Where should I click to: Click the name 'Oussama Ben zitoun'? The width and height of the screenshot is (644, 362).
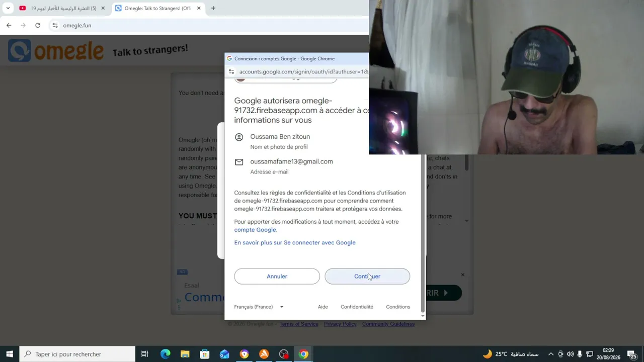pyautogui.click(x=280, y=137)
